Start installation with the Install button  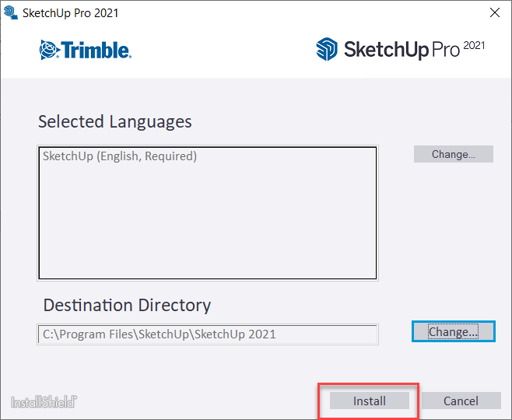tap(369, 401)
